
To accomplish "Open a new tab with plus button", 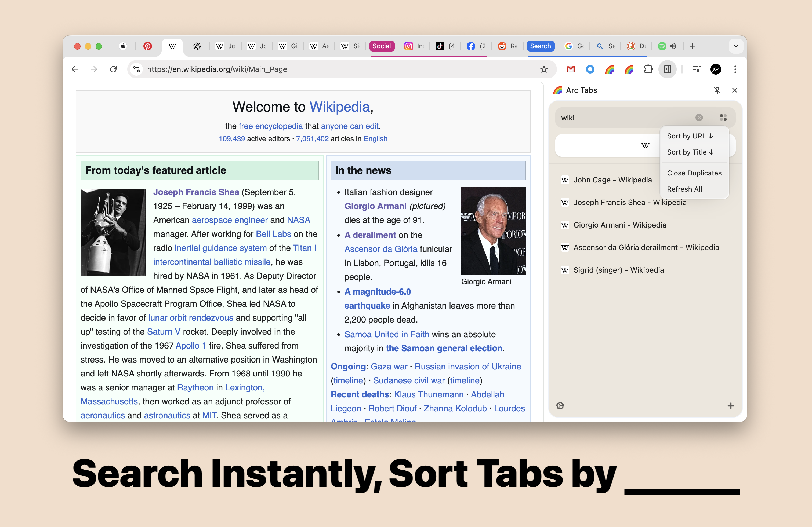I will (692, 46).
